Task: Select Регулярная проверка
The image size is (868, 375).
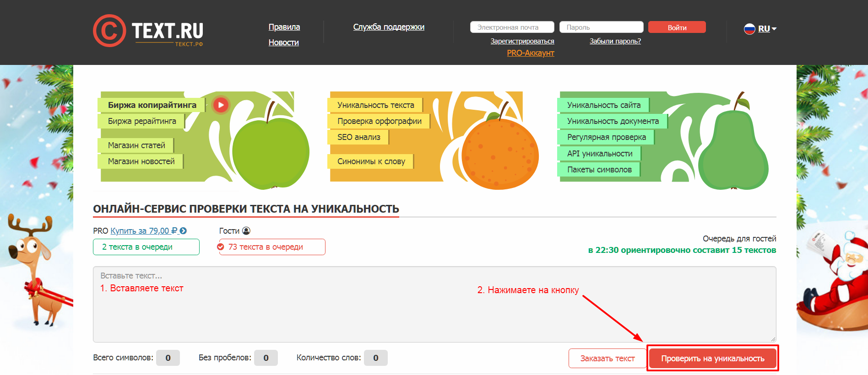Action: tap(607, 137)
